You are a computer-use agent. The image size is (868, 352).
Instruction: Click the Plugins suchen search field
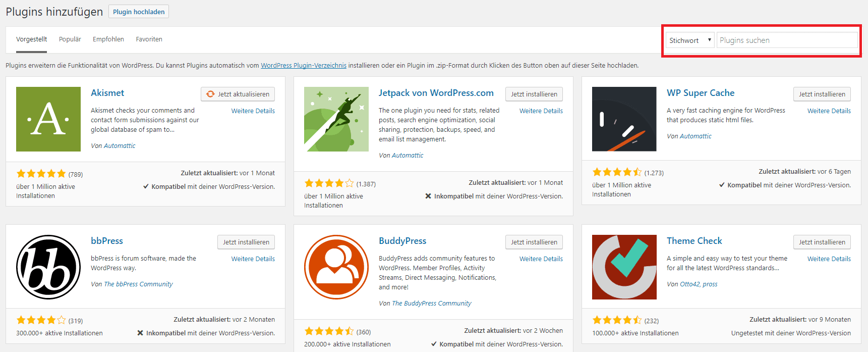point(787,40)
